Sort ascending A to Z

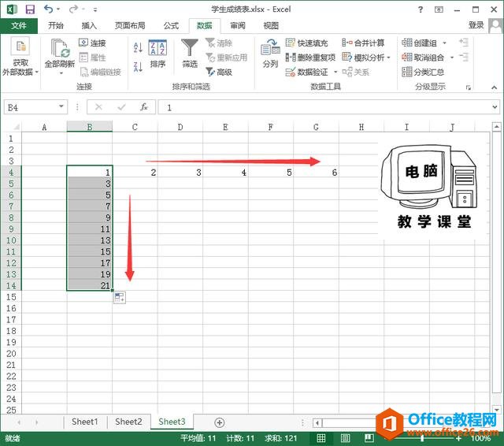[138, 47]
